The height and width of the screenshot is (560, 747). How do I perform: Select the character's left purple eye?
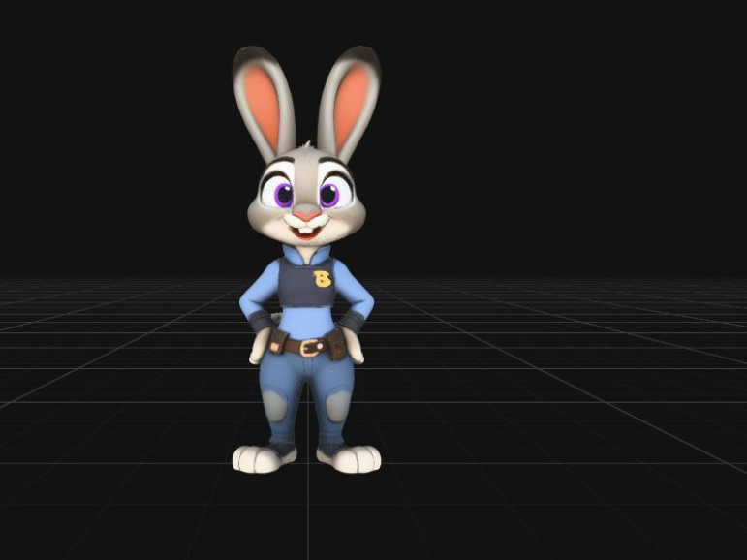(x=328, y=195)
